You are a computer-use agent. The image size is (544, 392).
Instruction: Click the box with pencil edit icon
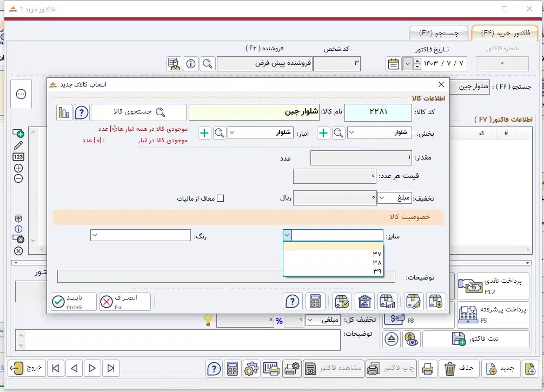[x=413, y=302]
